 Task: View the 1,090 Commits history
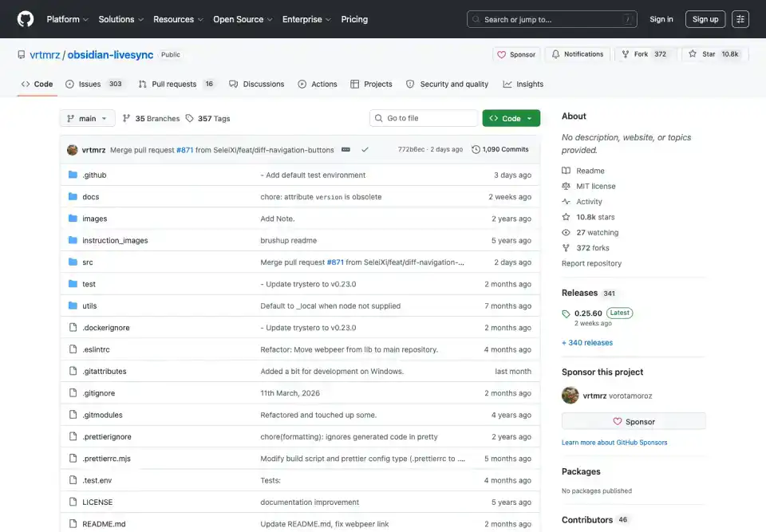pyautogui.click(x=500, y=149)
